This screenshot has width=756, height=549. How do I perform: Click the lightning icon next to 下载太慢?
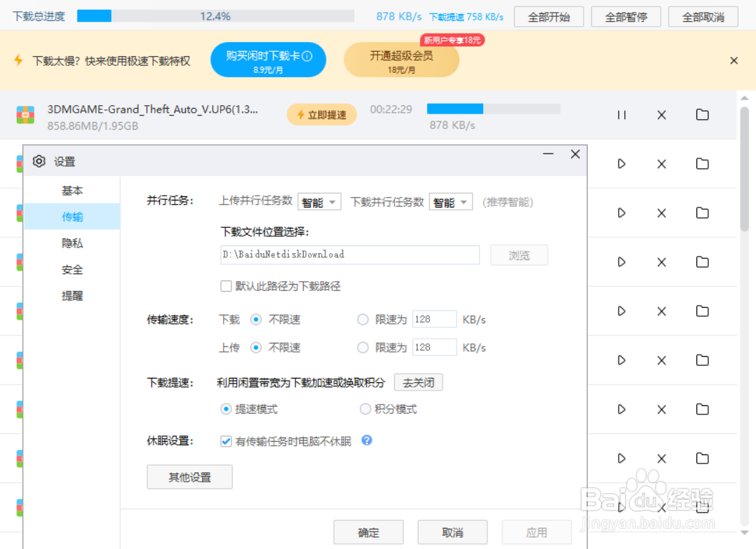pyautogui.click(x=18, y=60)
